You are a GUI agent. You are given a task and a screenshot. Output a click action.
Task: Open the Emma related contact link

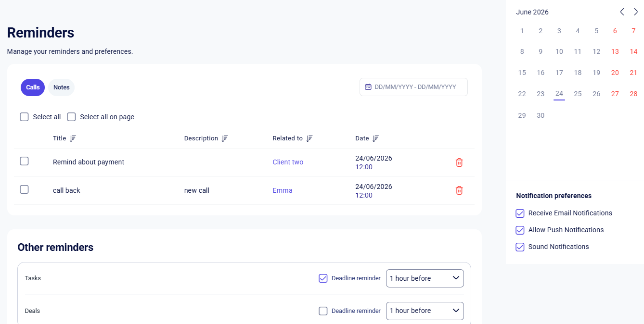coord(283,190)
